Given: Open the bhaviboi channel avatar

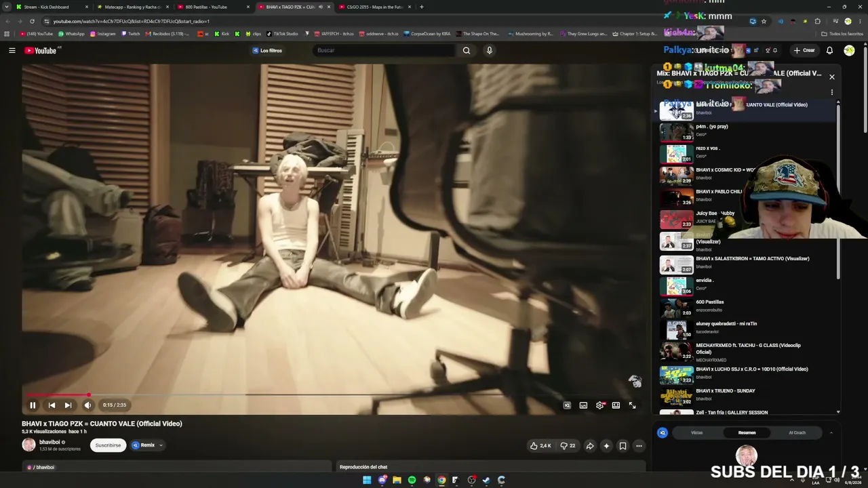Looking at the screenshot, I should 28,445.
